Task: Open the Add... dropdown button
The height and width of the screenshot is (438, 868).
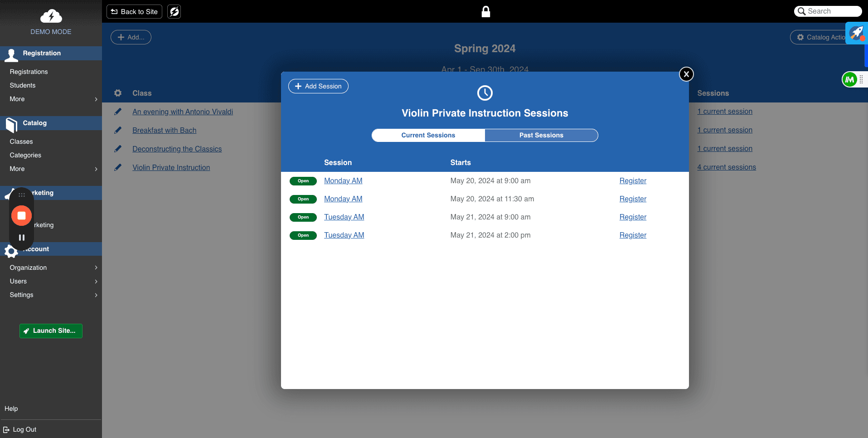Action: (131, 37)
